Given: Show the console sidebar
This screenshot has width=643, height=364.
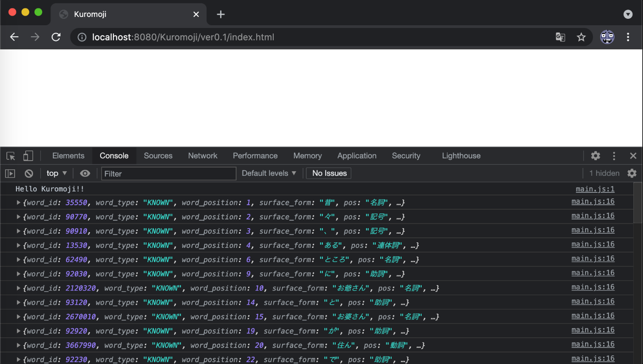Looking at the screenshot, I should [10, 174].
